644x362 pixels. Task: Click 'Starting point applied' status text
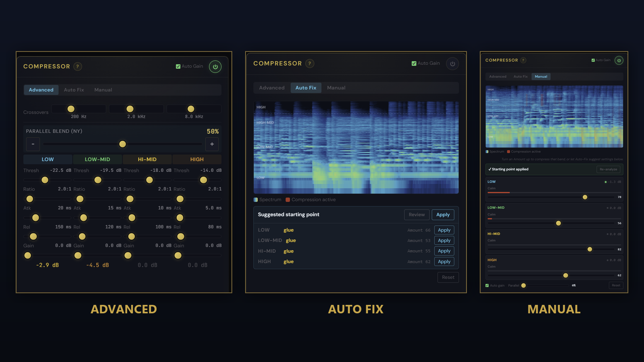[x=508, y=169]
